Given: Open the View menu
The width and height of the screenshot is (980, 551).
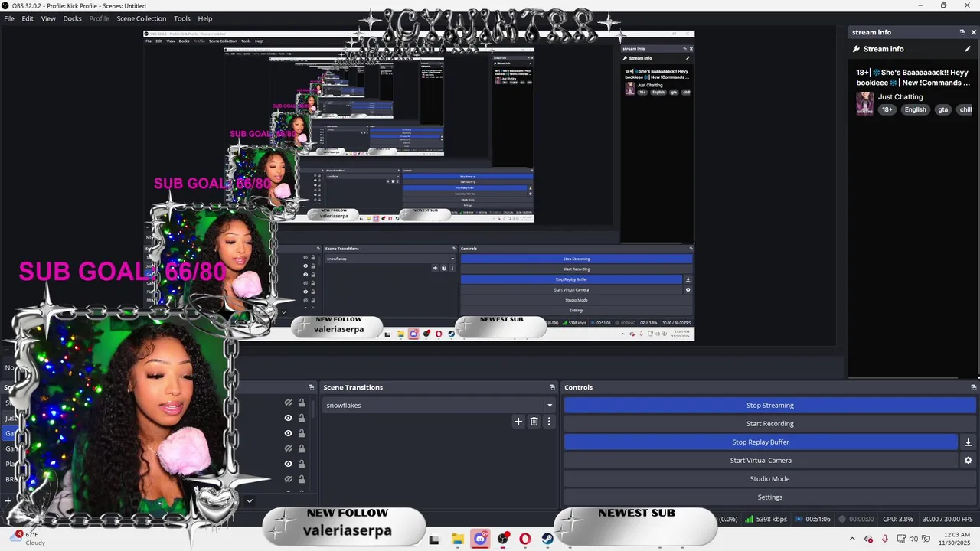Looking at the screenshot, I should pos(48,18).
